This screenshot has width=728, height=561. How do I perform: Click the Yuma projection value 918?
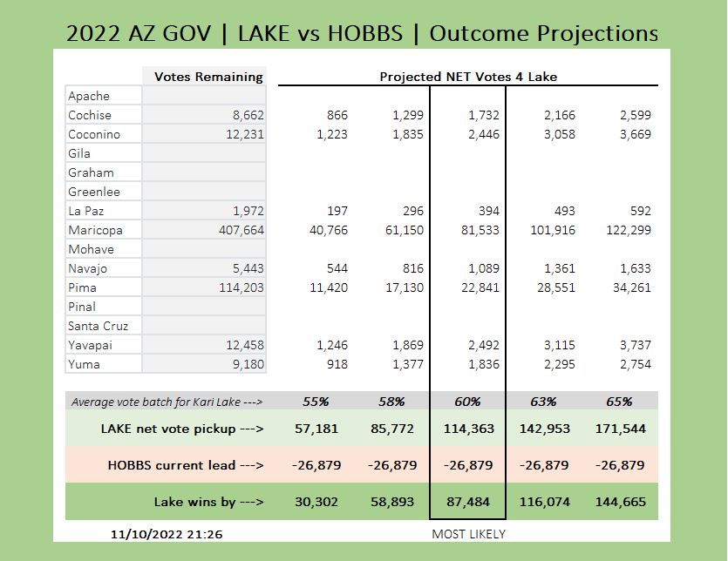tap(337, 364)
